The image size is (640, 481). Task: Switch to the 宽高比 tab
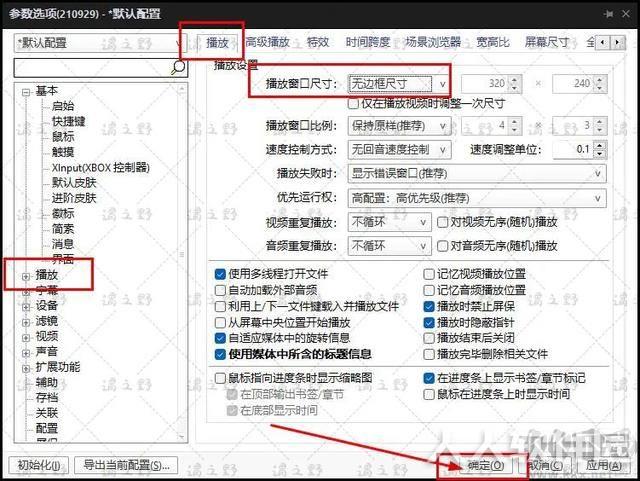tap(493, 42)
